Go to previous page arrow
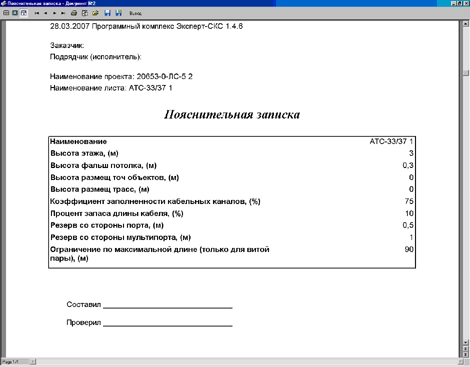The width and height of the screenshot is (470, 367). (x=46, y=13)
